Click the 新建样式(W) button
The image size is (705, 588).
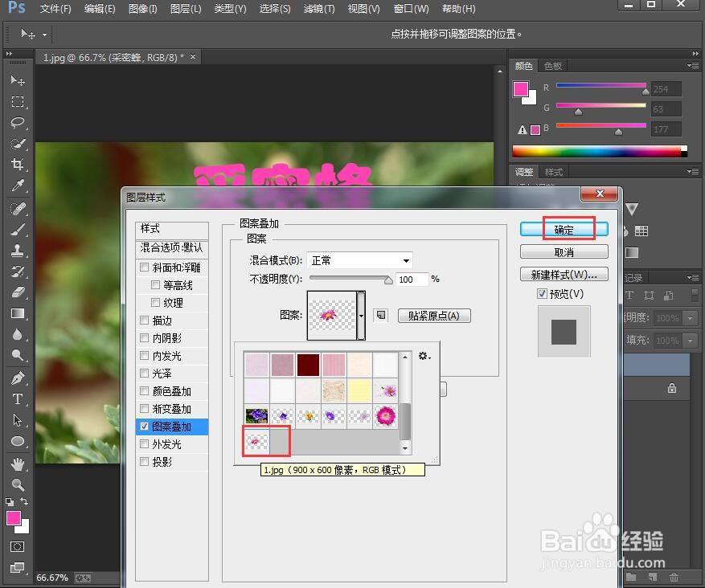pyautogui.click(x=564, y=274)
